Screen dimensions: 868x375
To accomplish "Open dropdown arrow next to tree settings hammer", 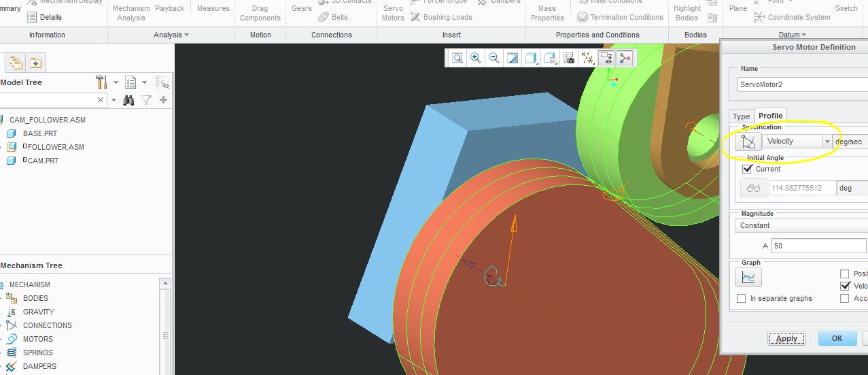I will (115, 83).
